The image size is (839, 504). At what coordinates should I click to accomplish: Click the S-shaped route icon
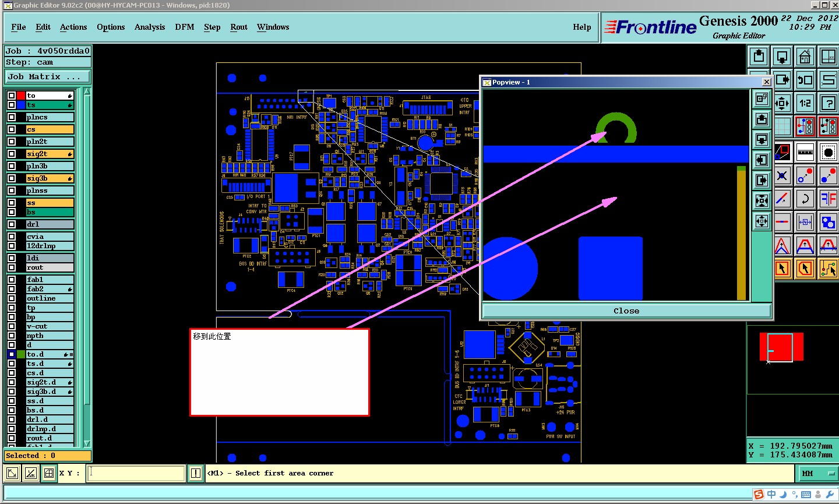(828, 80)
